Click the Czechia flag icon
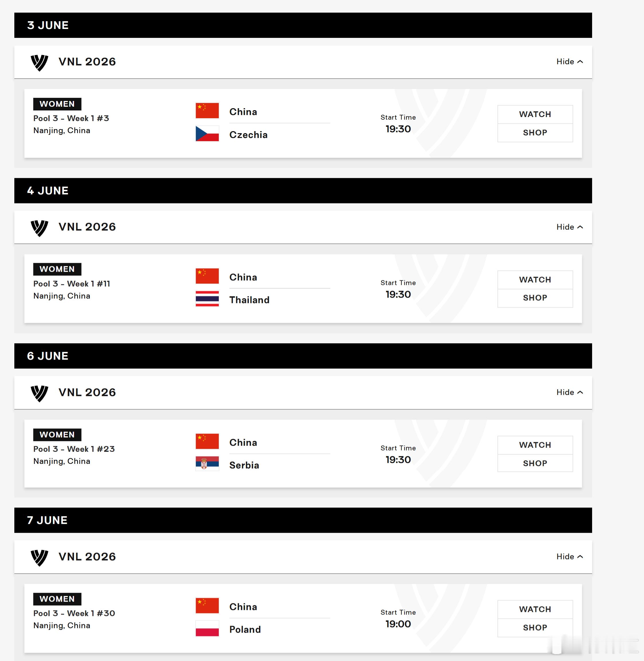The image size is (644, 661). coord(207,134)
